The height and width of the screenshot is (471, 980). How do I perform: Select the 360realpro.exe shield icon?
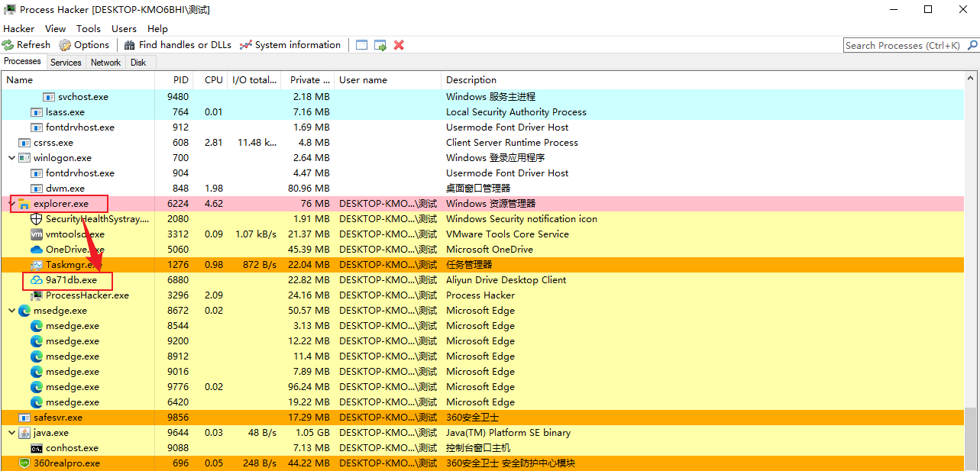click(24, 463)
